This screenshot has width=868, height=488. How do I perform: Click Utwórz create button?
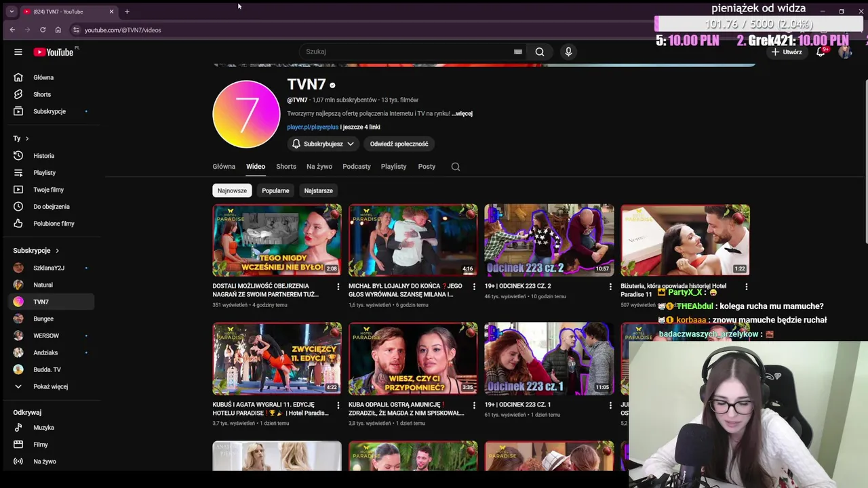[787, 52]
